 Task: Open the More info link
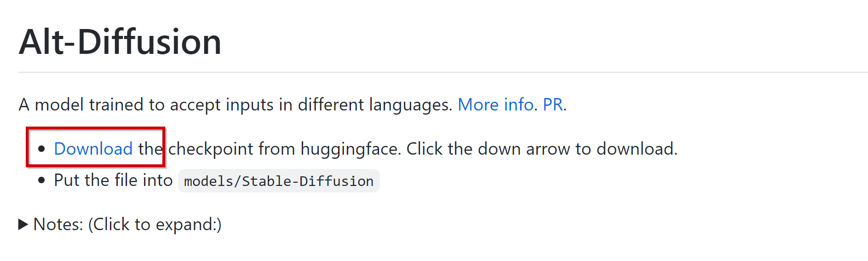(x=495, y=104)
